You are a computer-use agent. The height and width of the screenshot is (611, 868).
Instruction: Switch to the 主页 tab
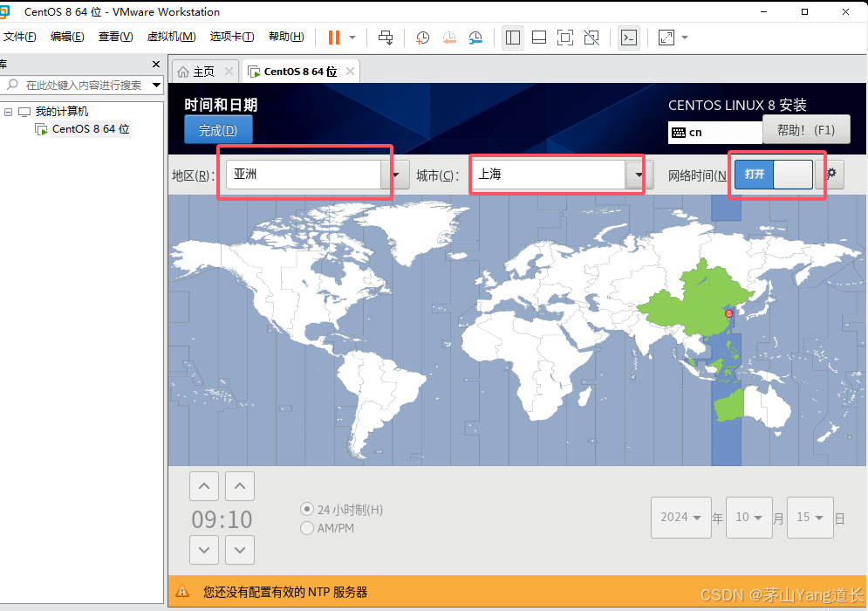203,72
